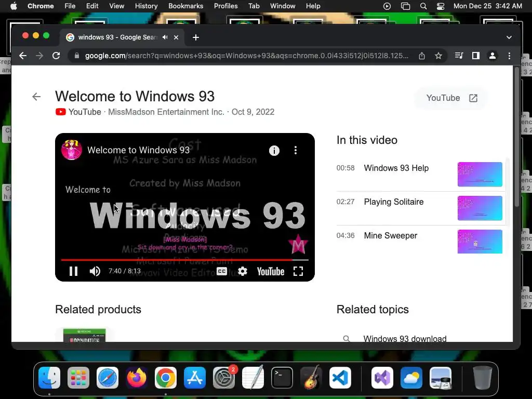
Task: Open the video on YouTube logo
Action: [270, 271]
